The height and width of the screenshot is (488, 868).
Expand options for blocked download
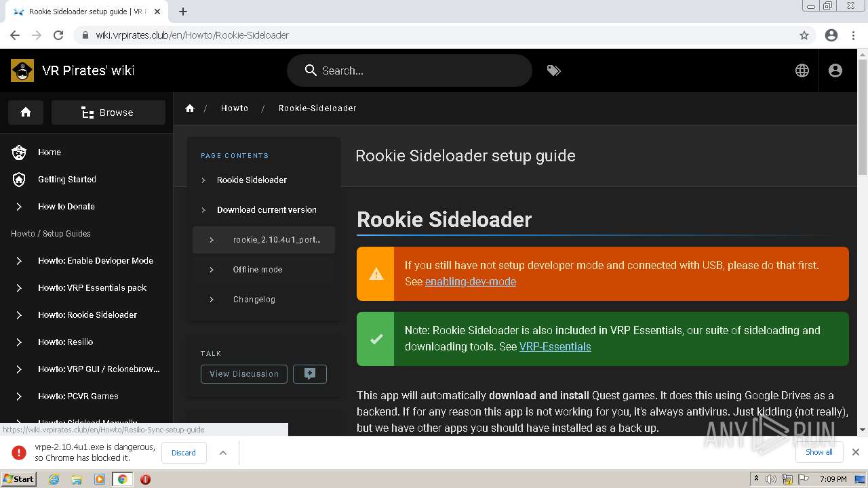pyautogui.click(x=223, y=453)
